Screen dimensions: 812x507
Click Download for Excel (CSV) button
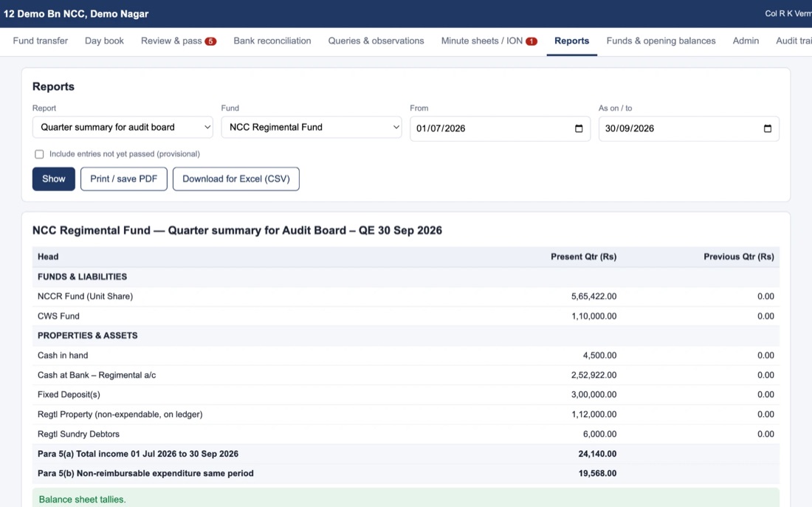[x=236, y=179]
